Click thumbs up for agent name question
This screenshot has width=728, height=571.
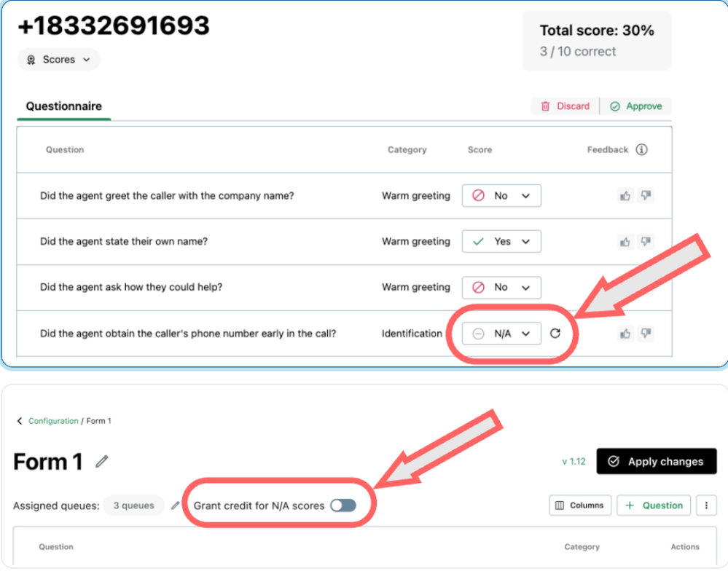625,241
